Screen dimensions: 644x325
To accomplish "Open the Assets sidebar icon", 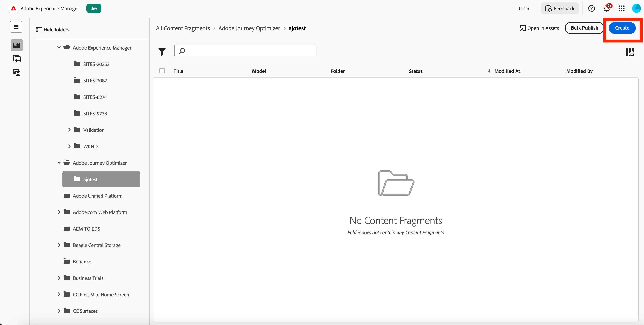I will [17, 73].
